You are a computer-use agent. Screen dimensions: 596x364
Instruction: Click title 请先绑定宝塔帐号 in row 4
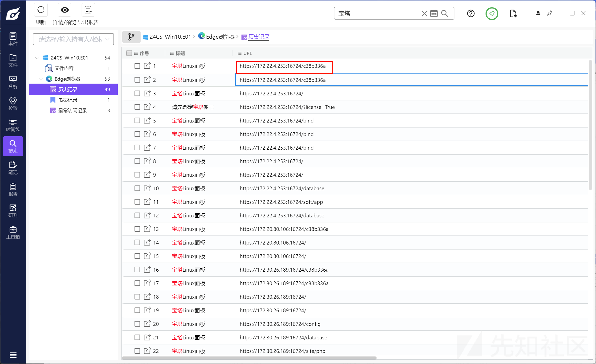[x=193, y=107]
